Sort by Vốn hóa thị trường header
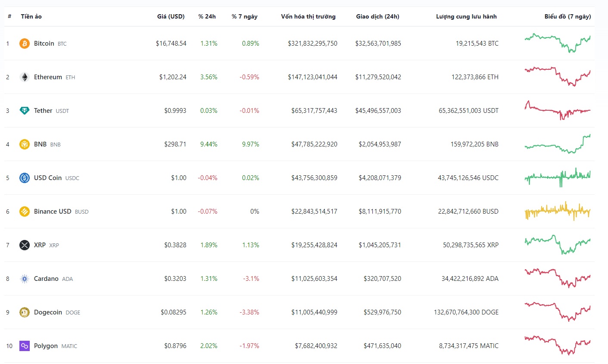The height and width of the screenshot is (364, 608). (308, 16)
